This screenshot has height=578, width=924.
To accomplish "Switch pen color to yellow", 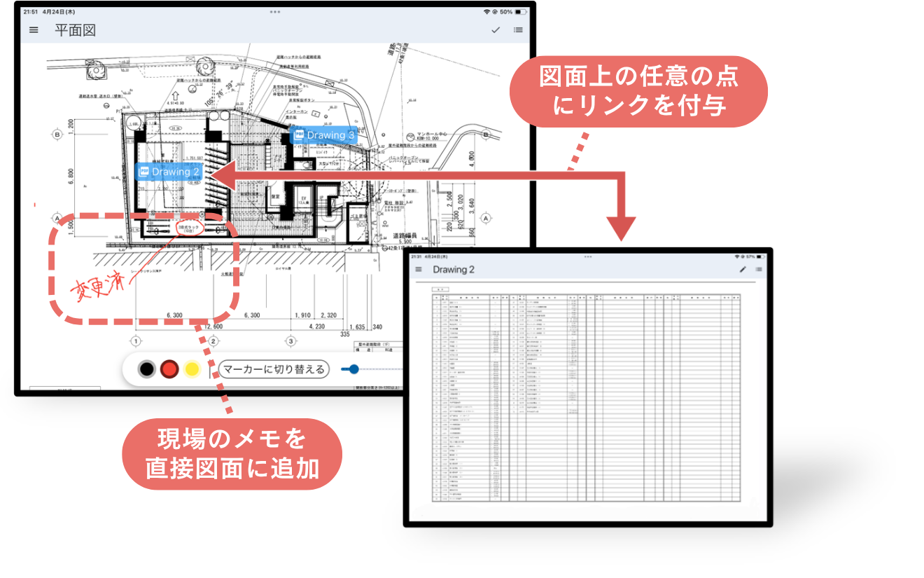I will pos(192,369).
